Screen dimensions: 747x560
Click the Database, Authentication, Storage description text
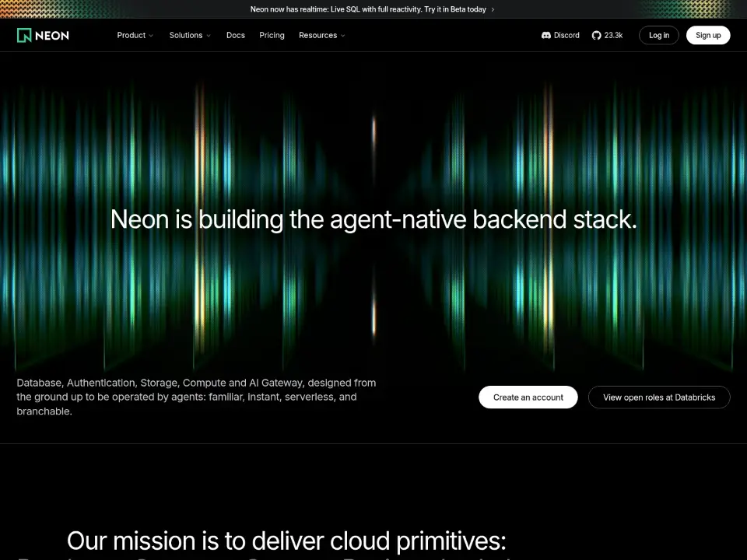pos(196,397)
